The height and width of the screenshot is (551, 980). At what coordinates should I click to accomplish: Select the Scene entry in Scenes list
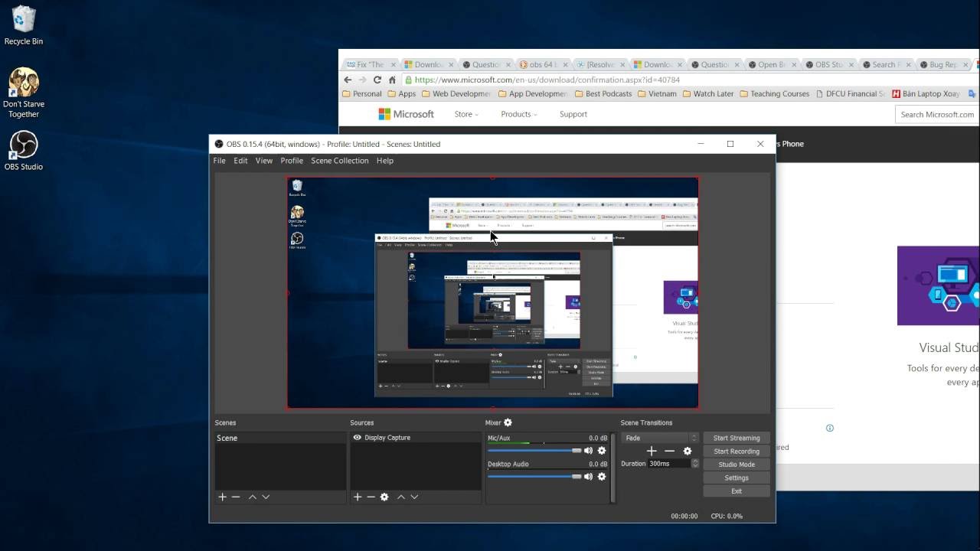point(281,438)
